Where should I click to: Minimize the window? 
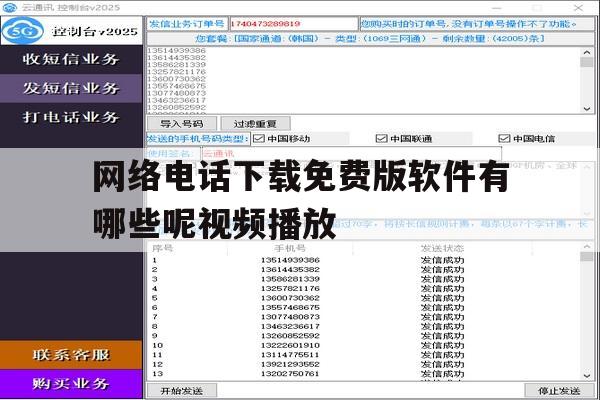497,7
